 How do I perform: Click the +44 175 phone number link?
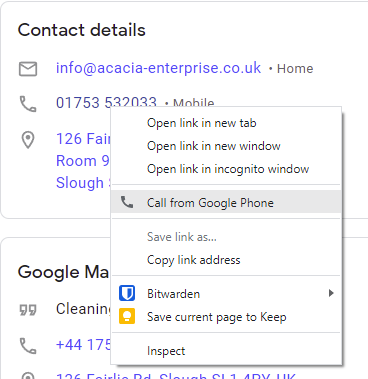[83, 345]
